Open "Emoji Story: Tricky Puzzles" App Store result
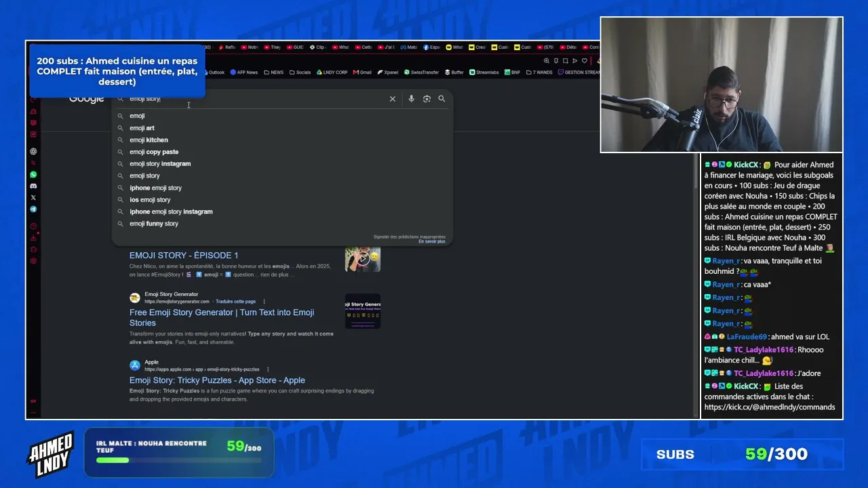The height and width of the screenshot is (488, 868). (x=217, y=380)
